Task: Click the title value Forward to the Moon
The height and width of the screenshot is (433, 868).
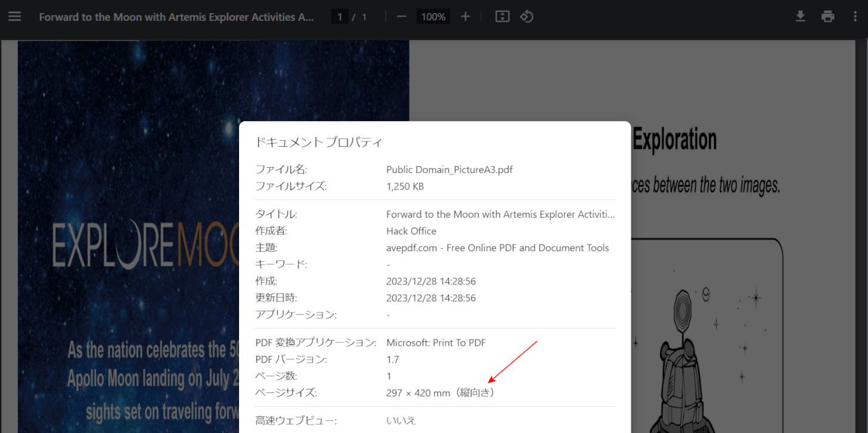Action: pyautogui.click(x=500, y=214)
